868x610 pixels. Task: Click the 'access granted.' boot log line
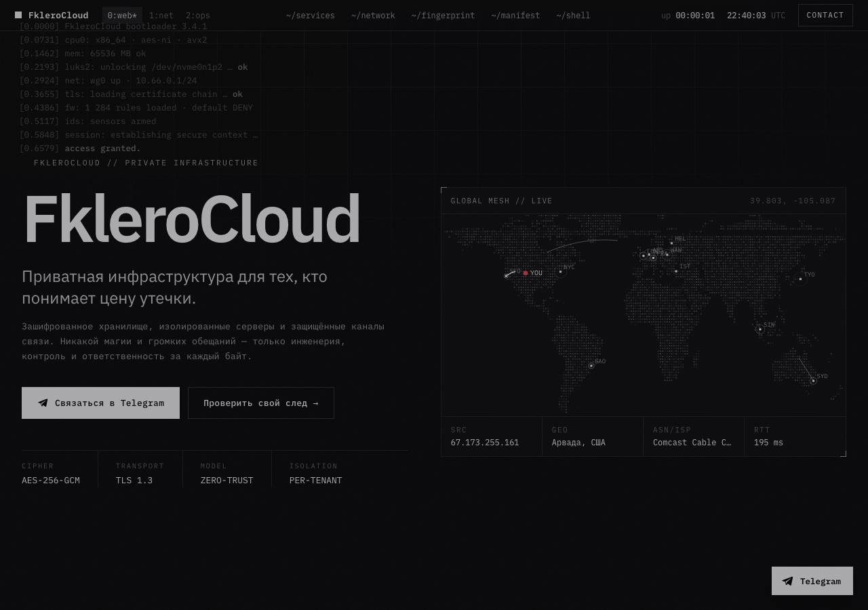pos(80,148)
